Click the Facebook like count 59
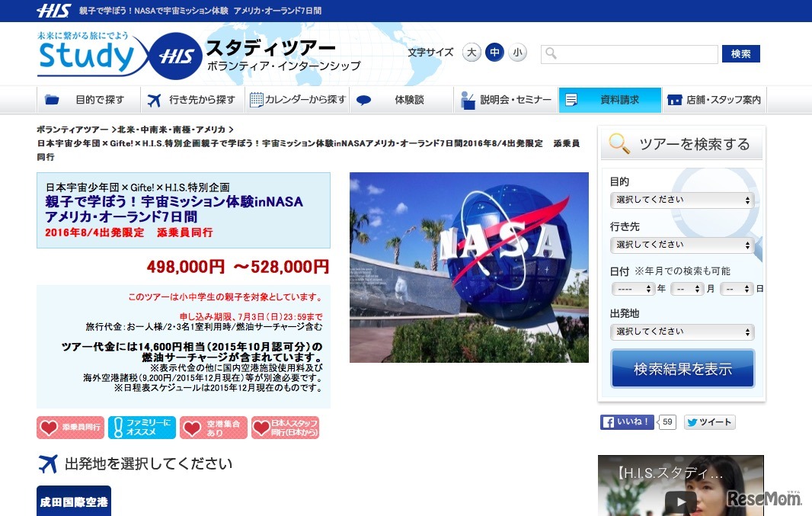 (667, 421)
